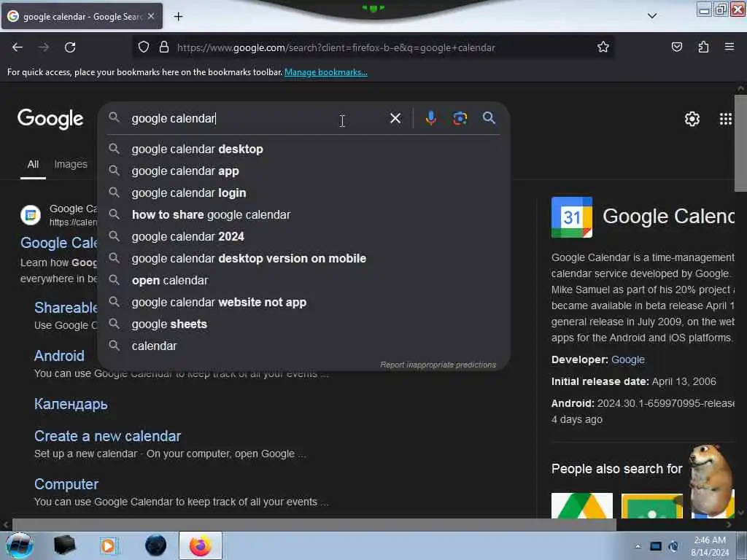Open tray power and sound icon
The height and width of the screenshot is (560, 747).
pos(673,546)
